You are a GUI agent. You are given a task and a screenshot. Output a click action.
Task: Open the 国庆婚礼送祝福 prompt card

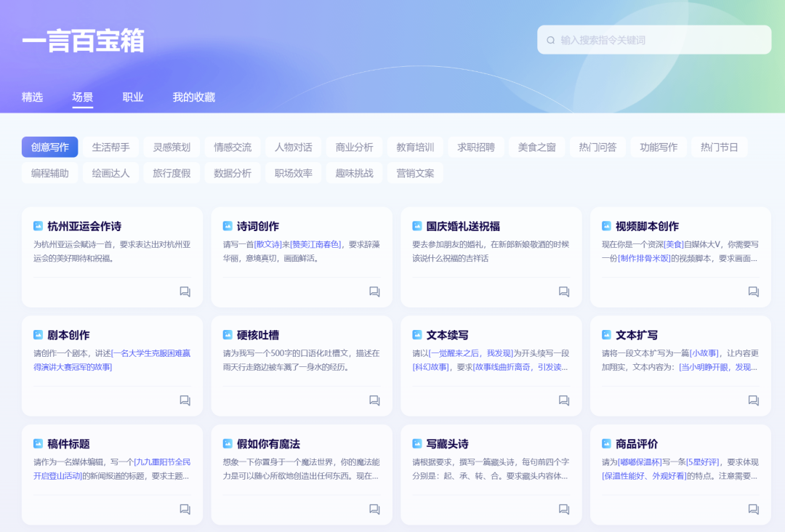[491, 257]
